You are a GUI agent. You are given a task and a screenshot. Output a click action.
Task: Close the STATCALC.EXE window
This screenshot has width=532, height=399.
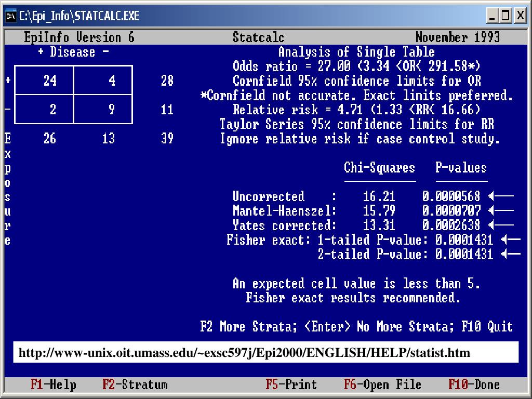(x=520, y=16)
